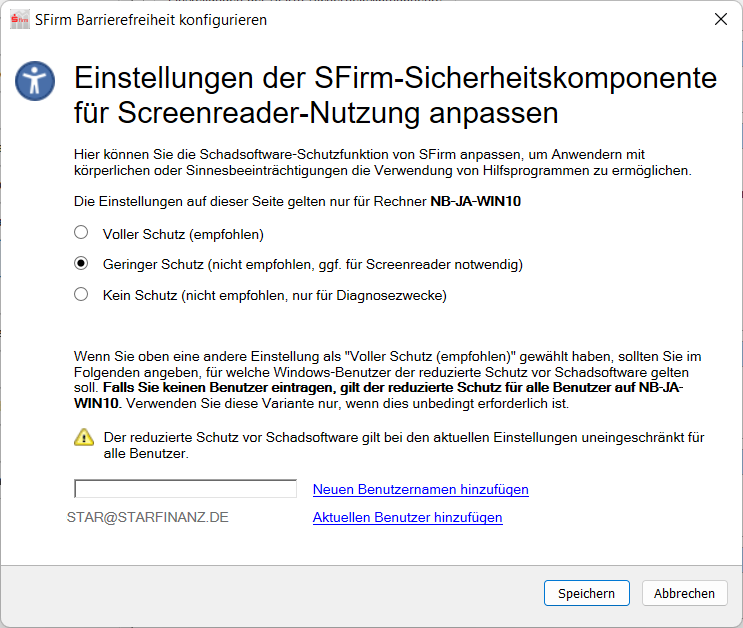Click the heading 'Einstellungen der SFirm-Sicherheitskomponente'
The width and height of the screenshot is (743, 628).
[x=395, y=78]
